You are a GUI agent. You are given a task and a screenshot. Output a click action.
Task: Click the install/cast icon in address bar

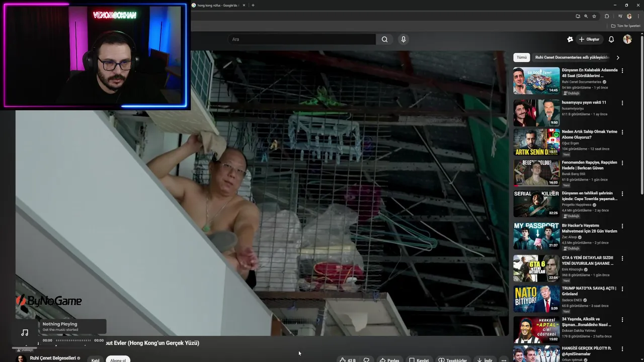578,16
